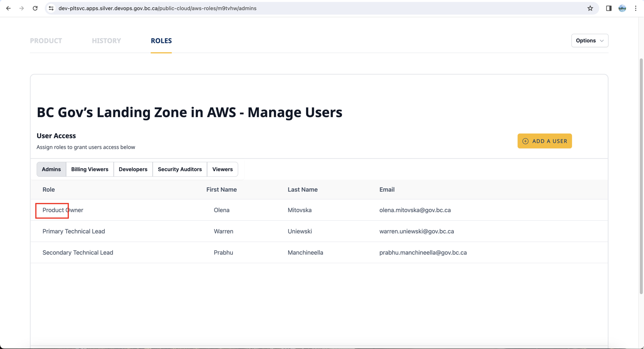Open the browser profile avatar

click(x=622, y=8)
